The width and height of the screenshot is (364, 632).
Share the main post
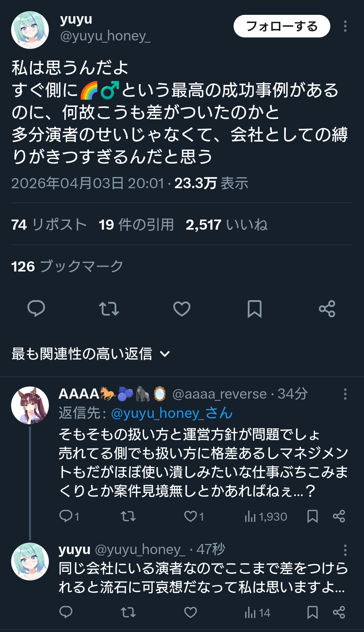pos(327,309)
